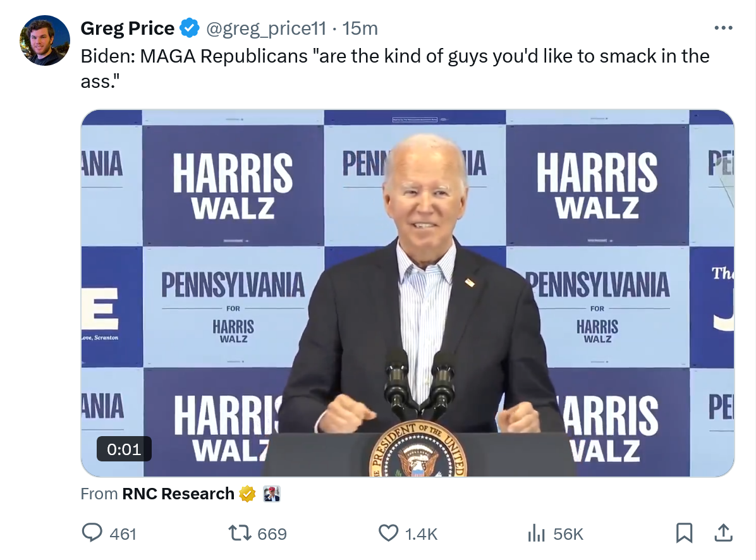Click the small affiliation avatar after RNC Research
This screenshot has height=560, width=756.
[x=272, y=494]
